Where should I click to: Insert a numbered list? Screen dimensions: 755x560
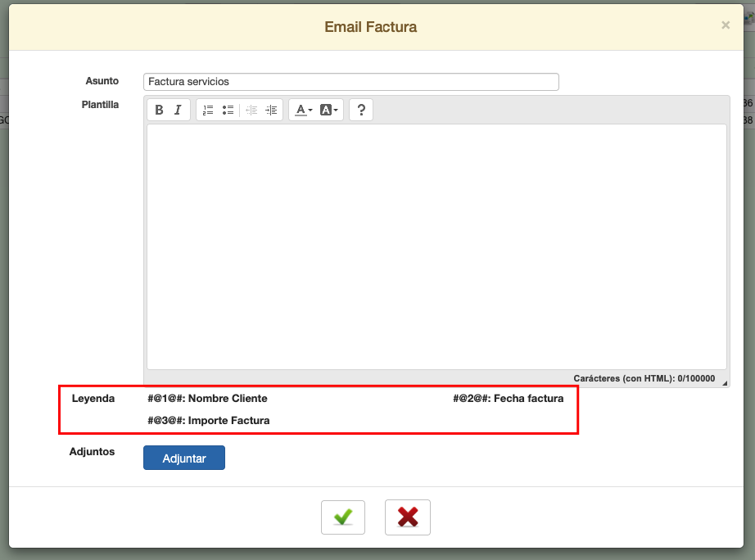coord(208,110)
